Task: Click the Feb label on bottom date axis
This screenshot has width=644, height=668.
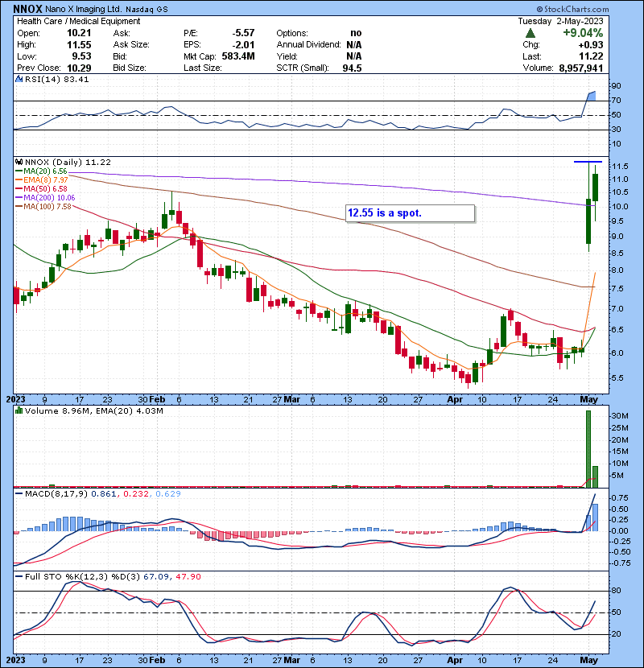Action: [x=157, y=660]
